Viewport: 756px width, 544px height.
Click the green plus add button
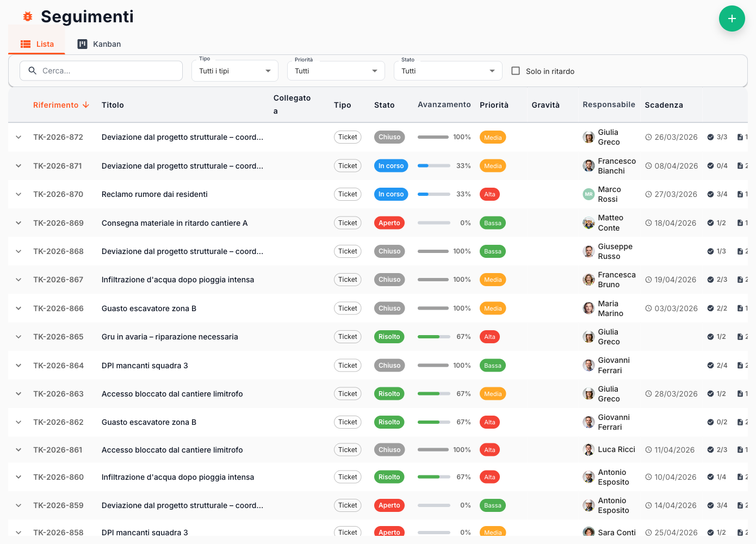[x=732, y=18]
